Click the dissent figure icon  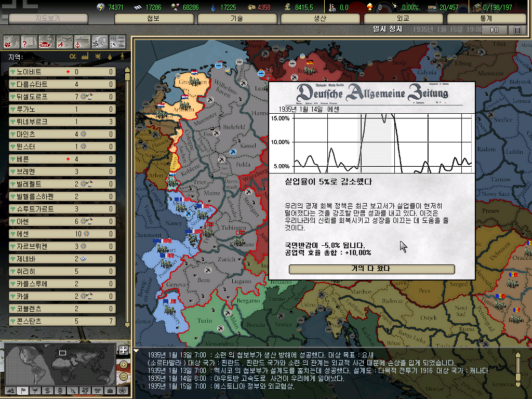click(395, 6)
